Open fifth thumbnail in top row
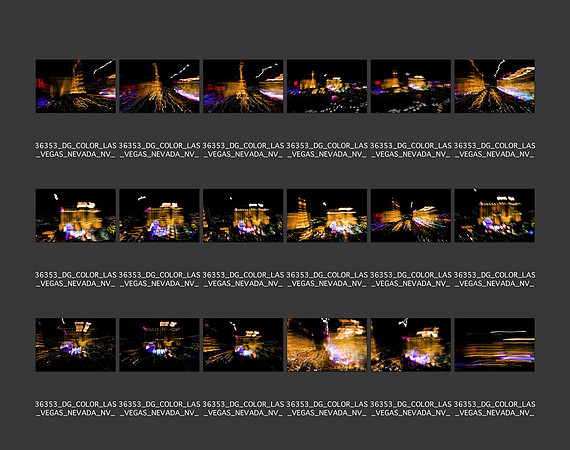The image size is (570, 450). (x=410, y=86)
